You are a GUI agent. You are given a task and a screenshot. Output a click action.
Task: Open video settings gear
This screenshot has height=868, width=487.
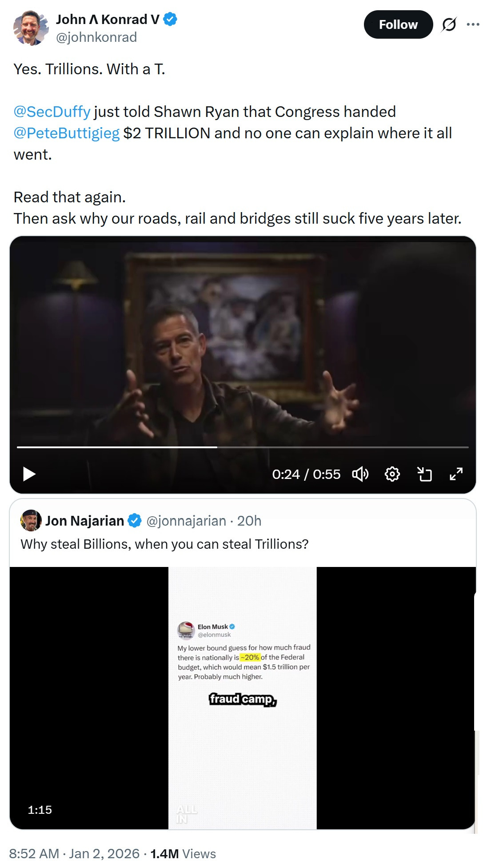click(392, 474)
